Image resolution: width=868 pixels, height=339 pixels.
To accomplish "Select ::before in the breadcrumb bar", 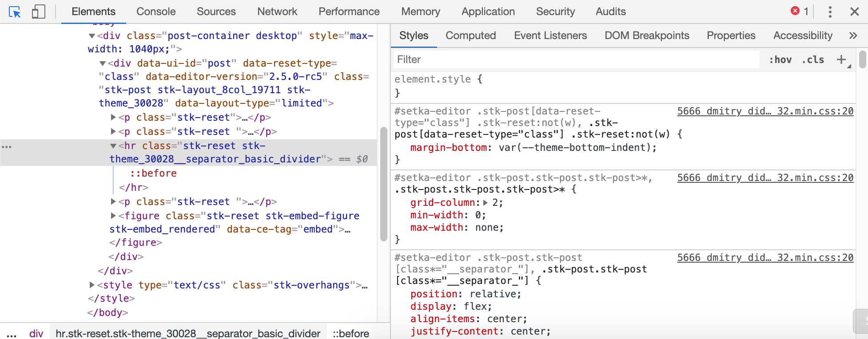I will tap(350, 333).
